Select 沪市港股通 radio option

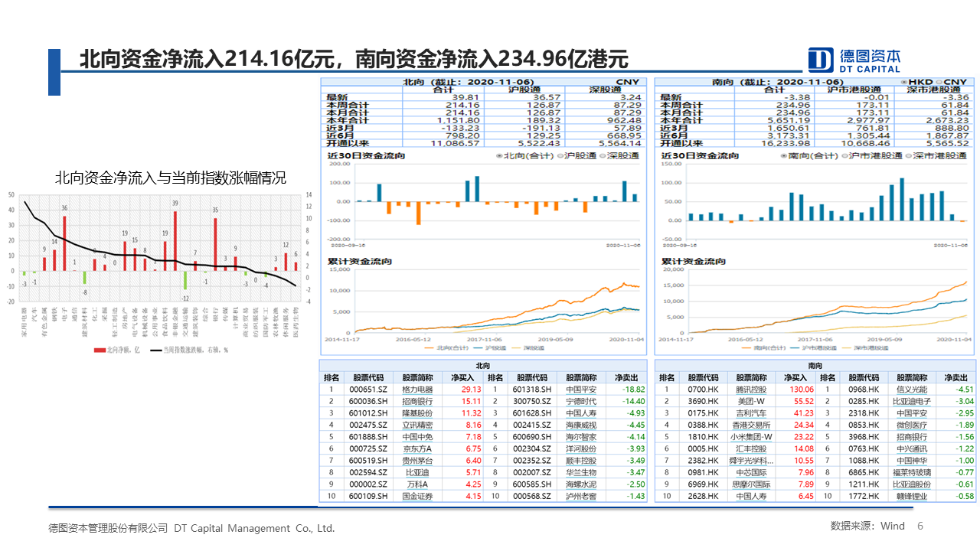[x=844, y=155]
